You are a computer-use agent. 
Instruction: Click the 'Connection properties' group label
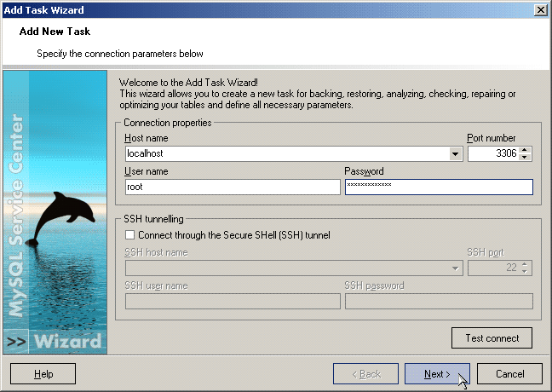168,123
